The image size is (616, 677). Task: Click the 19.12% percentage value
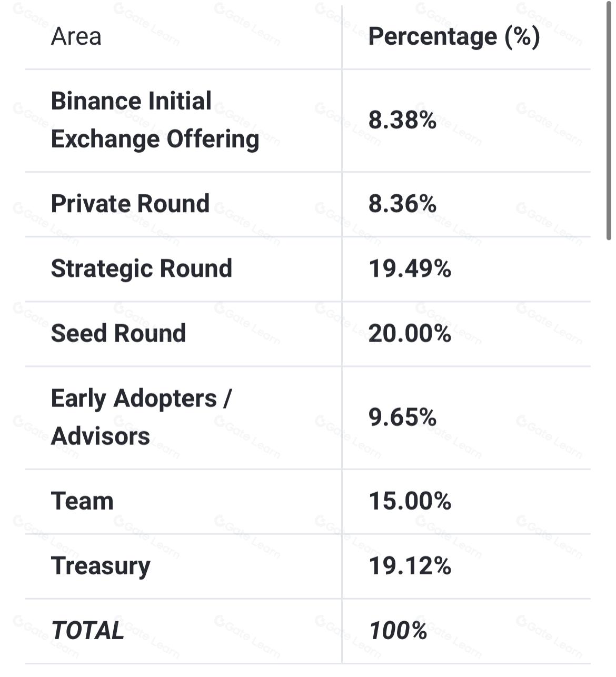click(x=410, y=566)
